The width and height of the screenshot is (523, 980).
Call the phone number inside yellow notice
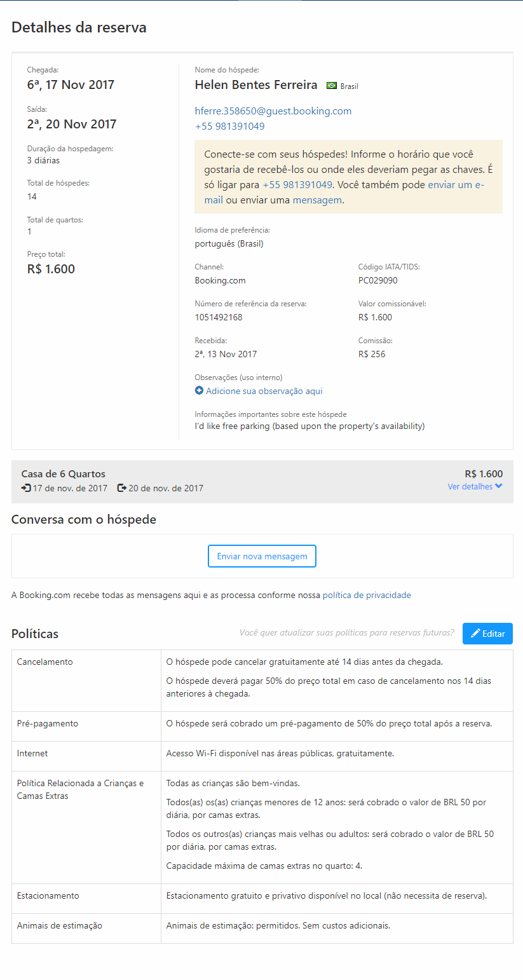297,185
